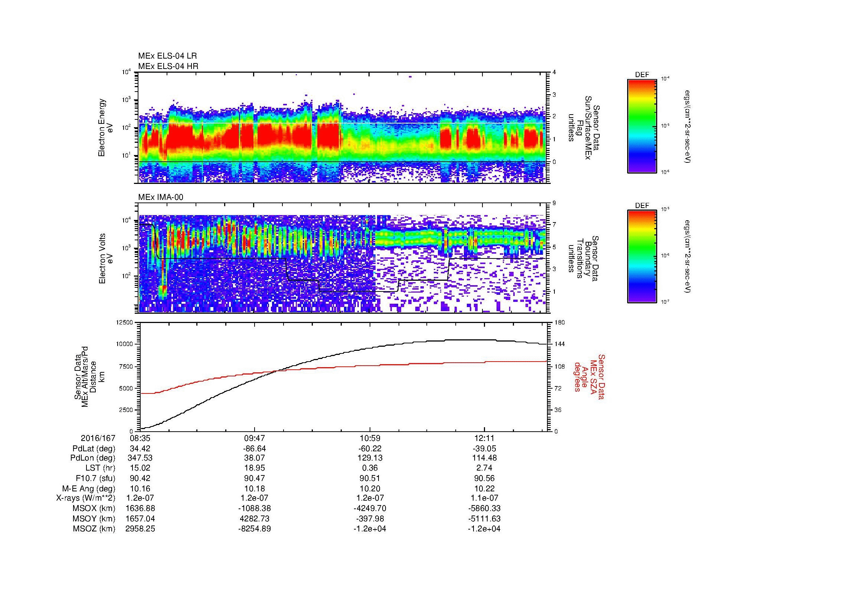
Task: Click the red 'MEx SZA Angle degrees' axis label
Action: (589, 376)
